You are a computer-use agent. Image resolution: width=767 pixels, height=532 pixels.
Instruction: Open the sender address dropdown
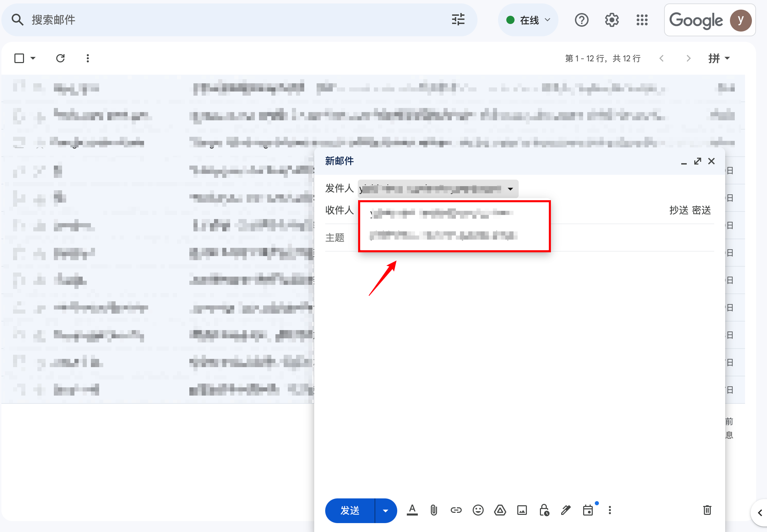438,189
